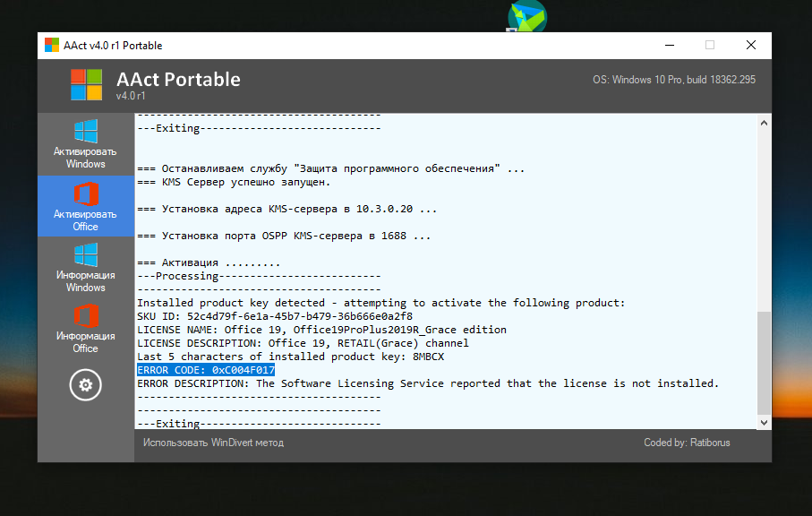Click the KMS Сервер успешно запущен line
Image resolution: width=812 pixels, height=516 pixels.
point(234,182)
